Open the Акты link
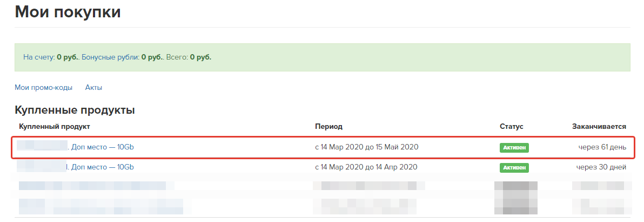The width and height of the screenshot is (644, 222). pyautogui.click(x=93, y=87)
